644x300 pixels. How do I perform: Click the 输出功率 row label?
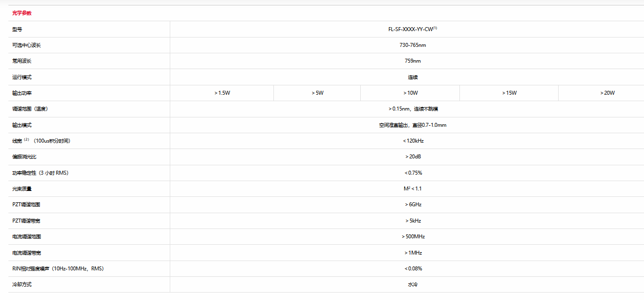pyautogui.click(x=22, y=93)
